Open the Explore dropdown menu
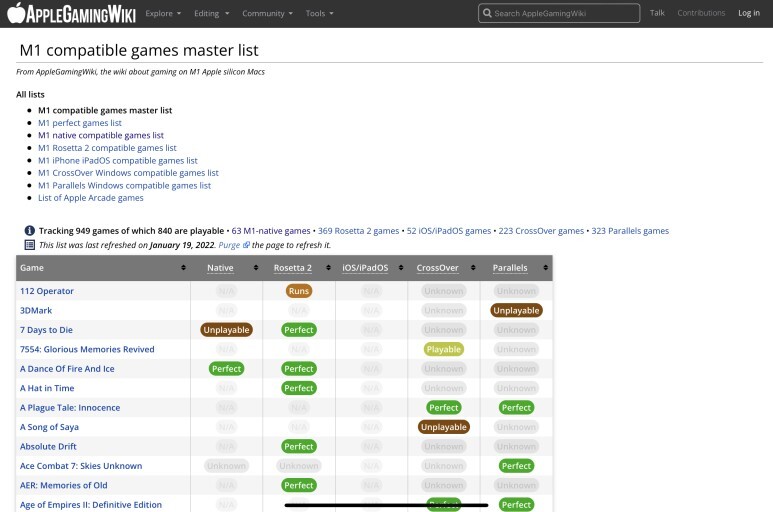This screenshot has width=773, height=512. tap(163, 13)
